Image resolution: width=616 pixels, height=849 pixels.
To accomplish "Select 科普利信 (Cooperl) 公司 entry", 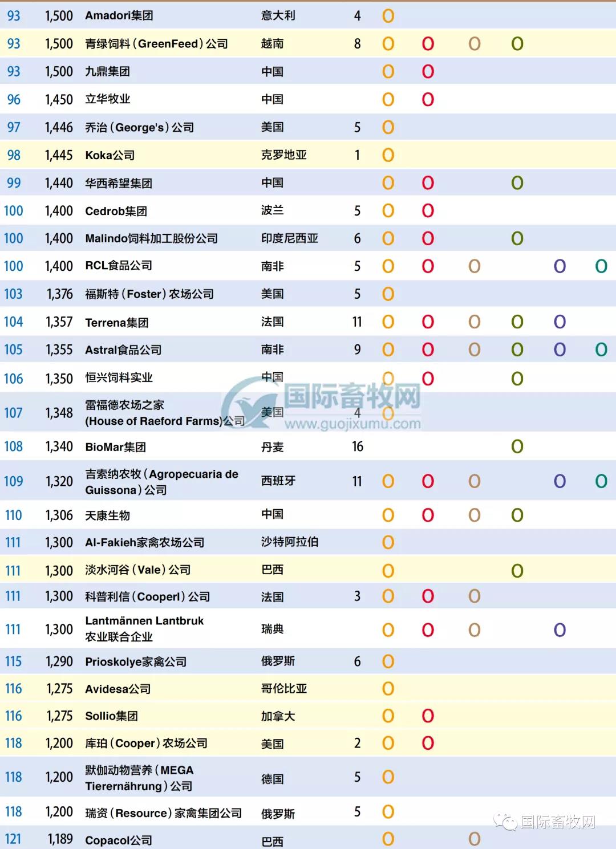I will tap(148, 596).
